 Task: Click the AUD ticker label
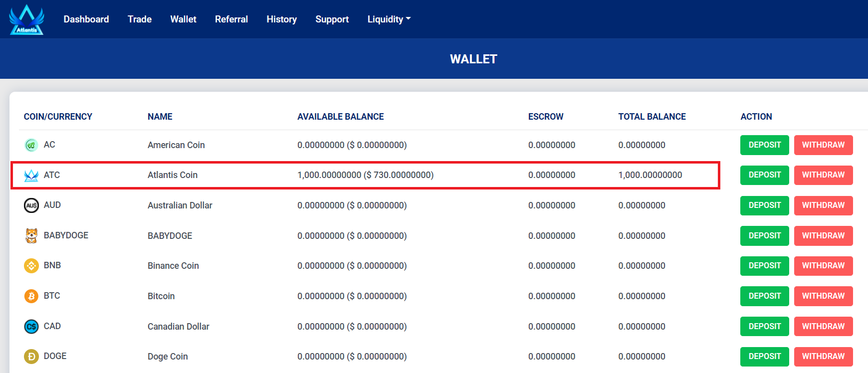click(52, 205)
